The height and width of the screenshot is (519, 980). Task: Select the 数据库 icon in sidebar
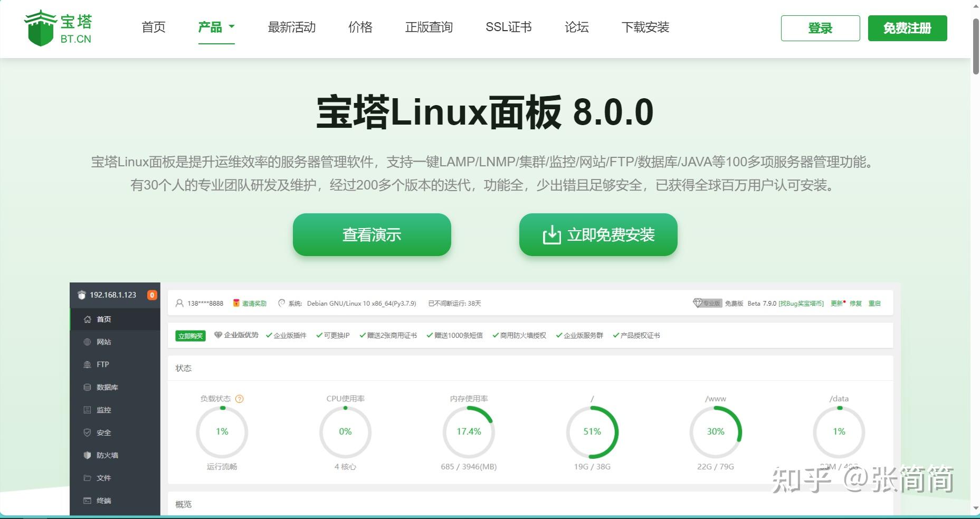coord(88,388)
